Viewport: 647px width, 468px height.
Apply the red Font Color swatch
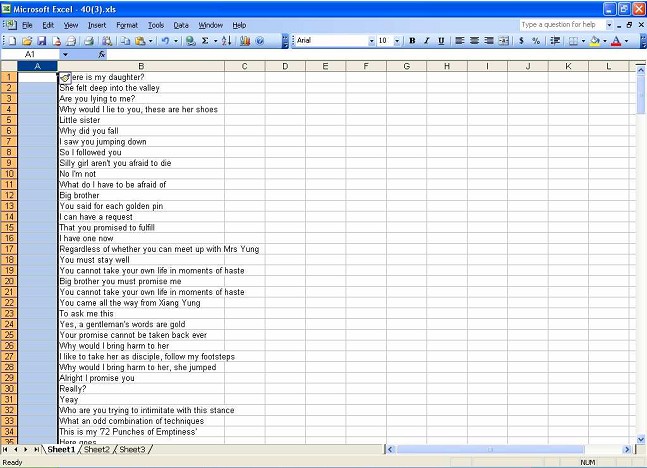(x=616, y=40)
